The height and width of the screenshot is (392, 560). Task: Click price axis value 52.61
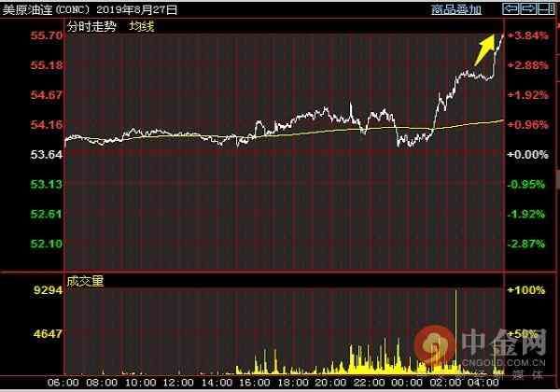tap(47, 215)
